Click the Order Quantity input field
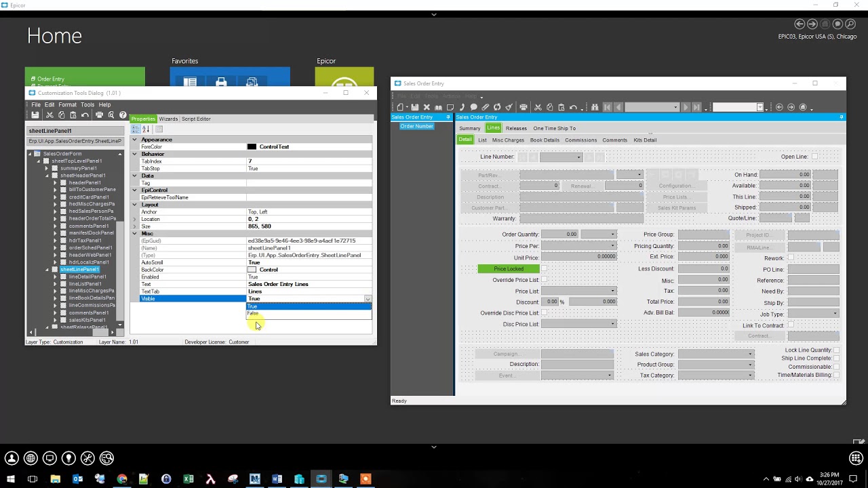 [559, 235]
